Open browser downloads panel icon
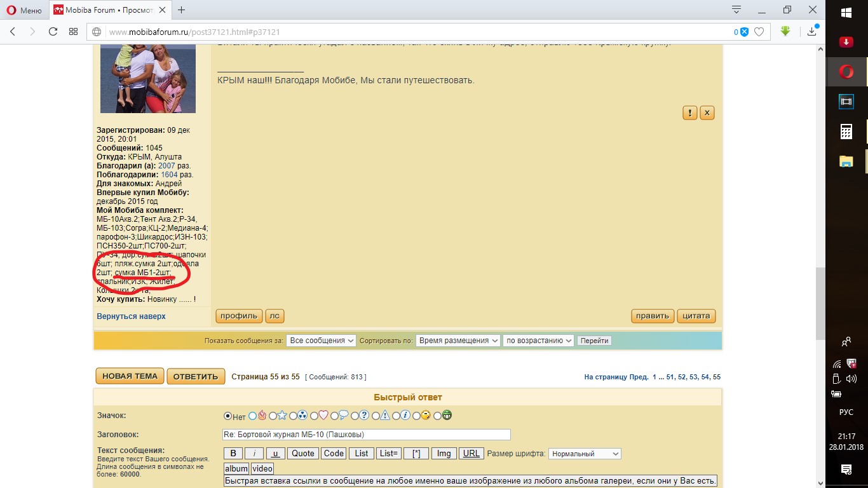Image resolution: width=868 pixels, height=488 pixels. [x=813, y=30]
